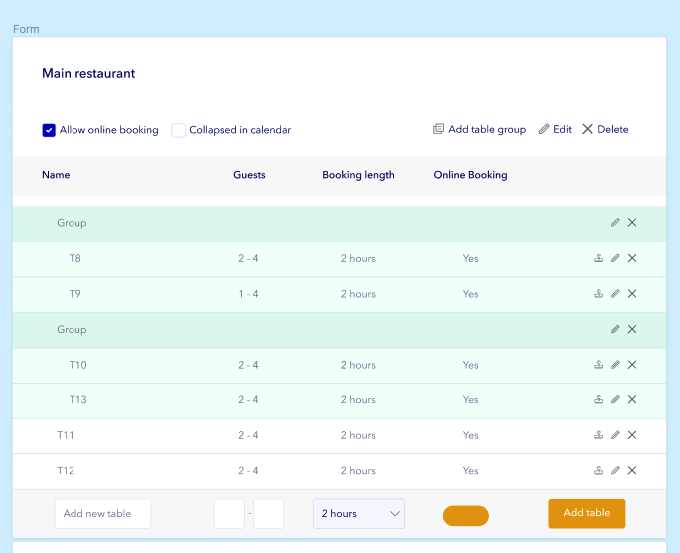Open the 2 hours booking length dropdown
Viewport: 680px width, 553px height.
coord(359,514)
